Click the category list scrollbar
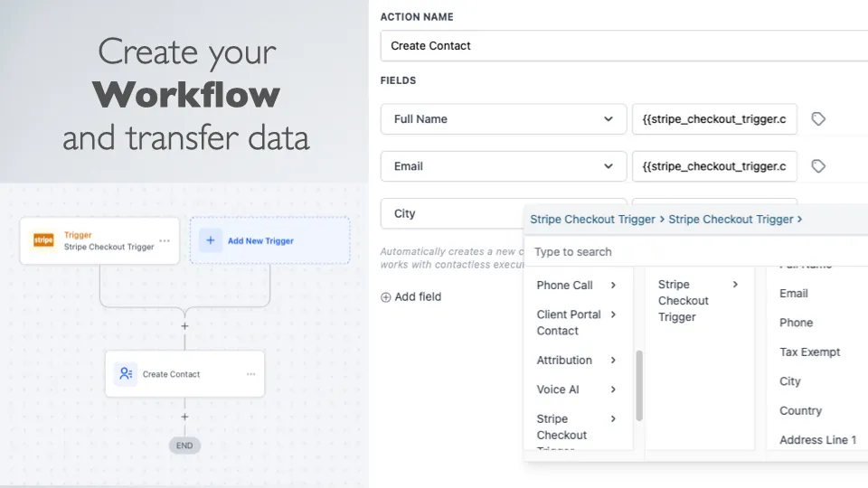Image resolution: width=868 pixels, height=488 pixels. tap(639, 386)
